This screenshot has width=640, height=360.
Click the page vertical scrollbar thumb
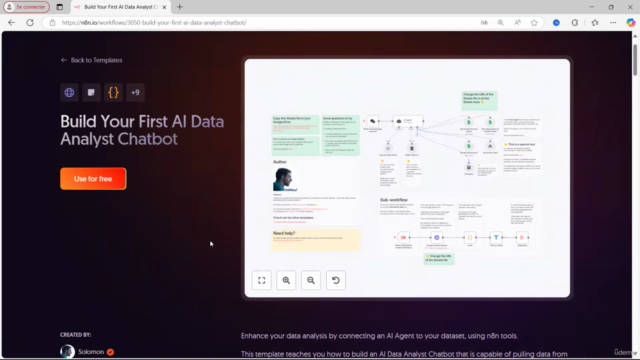point(635,60)
